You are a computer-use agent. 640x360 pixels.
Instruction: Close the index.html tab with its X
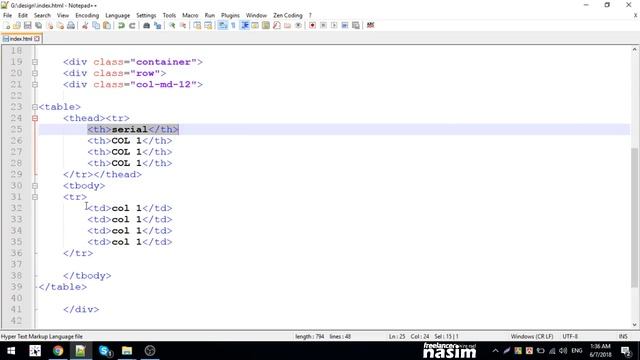(x=37, y=39)
